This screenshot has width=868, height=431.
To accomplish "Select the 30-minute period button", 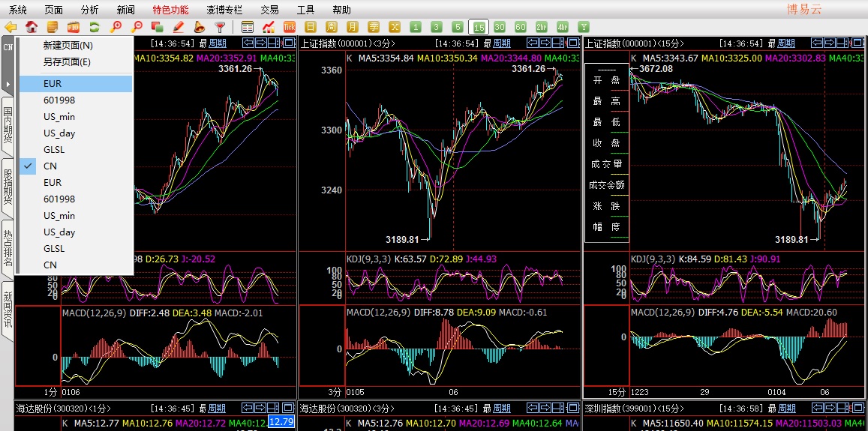I will point(500,26).
